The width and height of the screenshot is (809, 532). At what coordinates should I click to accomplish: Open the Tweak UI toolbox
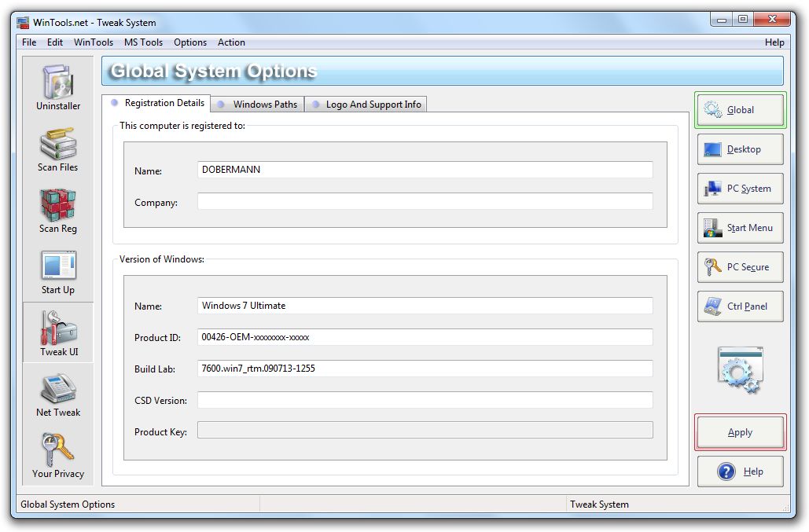(59, 333)
